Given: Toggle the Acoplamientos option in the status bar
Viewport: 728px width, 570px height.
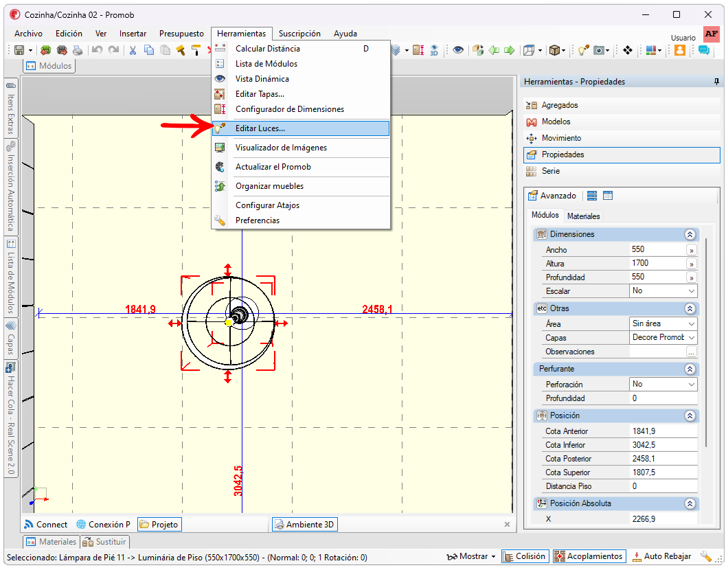Looking at the screenshot, I should coord(589,556).
